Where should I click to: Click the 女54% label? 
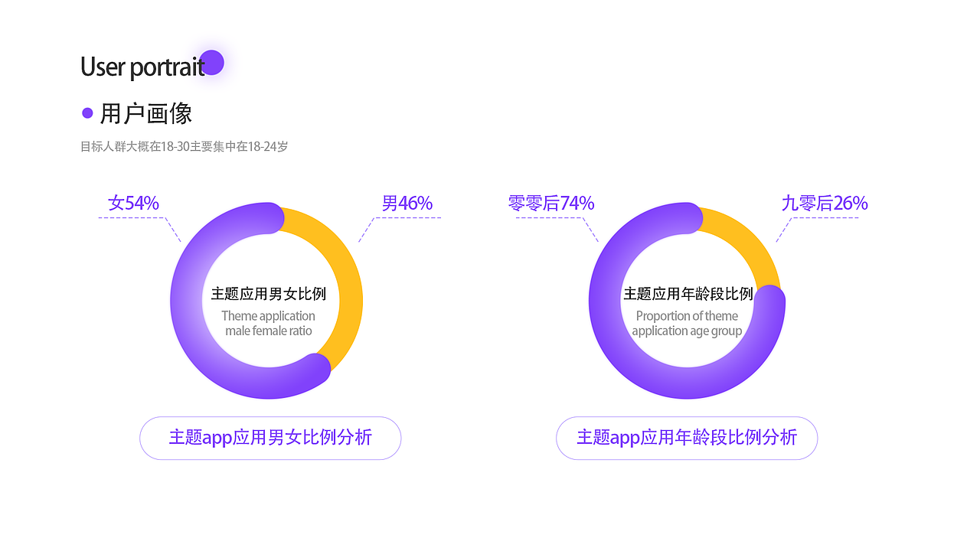[133, 203]
